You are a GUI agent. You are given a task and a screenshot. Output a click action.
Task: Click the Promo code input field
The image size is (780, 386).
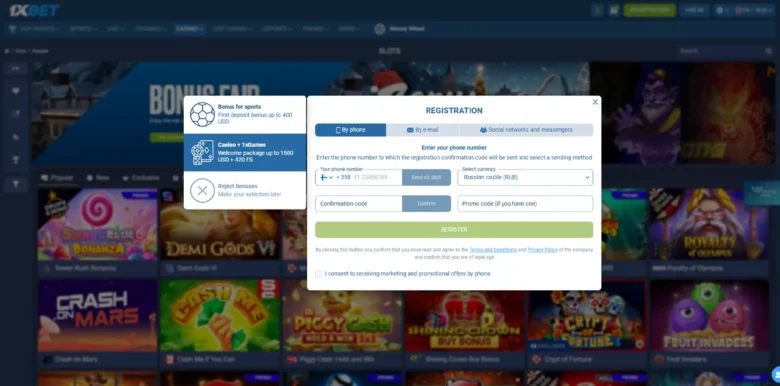[525, 203]
